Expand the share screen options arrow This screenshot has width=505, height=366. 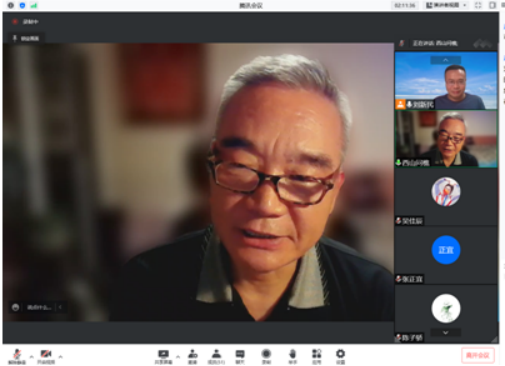pos(178,357)
